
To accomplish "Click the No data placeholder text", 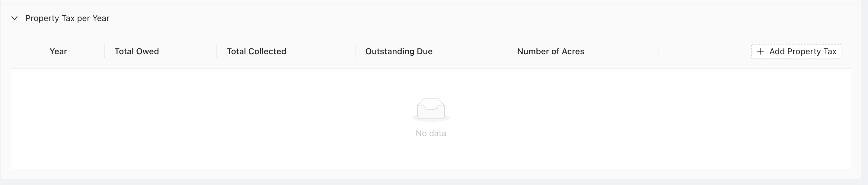I will (x=431, y=133).
